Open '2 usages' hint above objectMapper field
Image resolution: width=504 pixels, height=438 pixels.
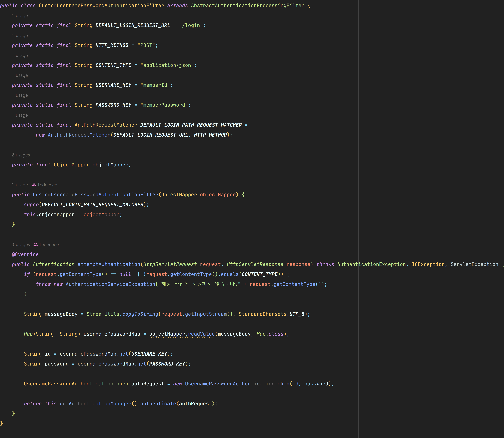click(21, 155)
